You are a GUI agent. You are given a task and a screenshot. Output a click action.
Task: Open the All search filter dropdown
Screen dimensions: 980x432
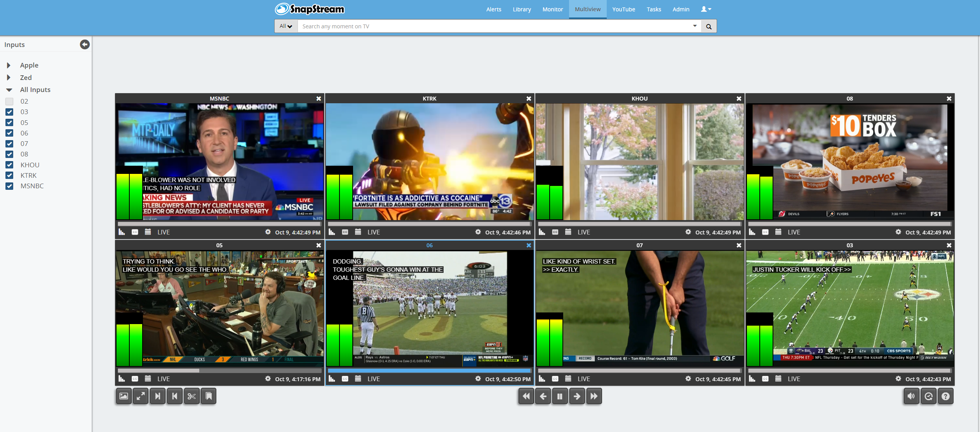286,26
